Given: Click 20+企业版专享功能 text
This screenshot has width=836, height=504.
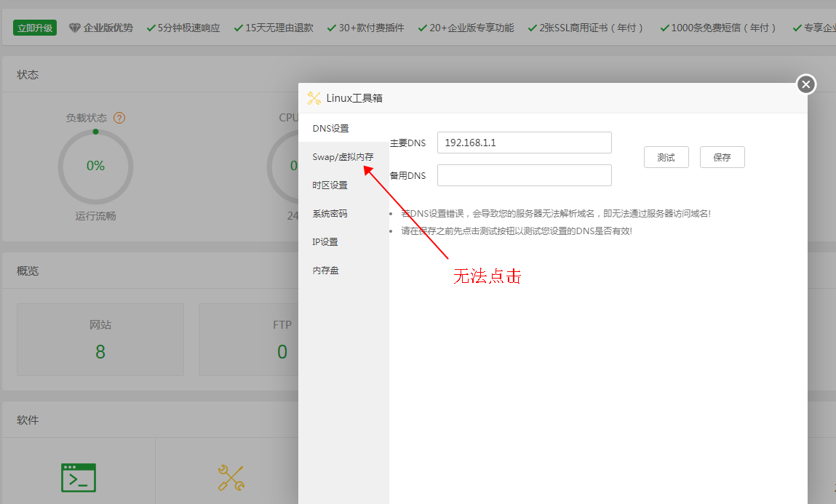Looking at the screenshot, I should coord(472,28).
